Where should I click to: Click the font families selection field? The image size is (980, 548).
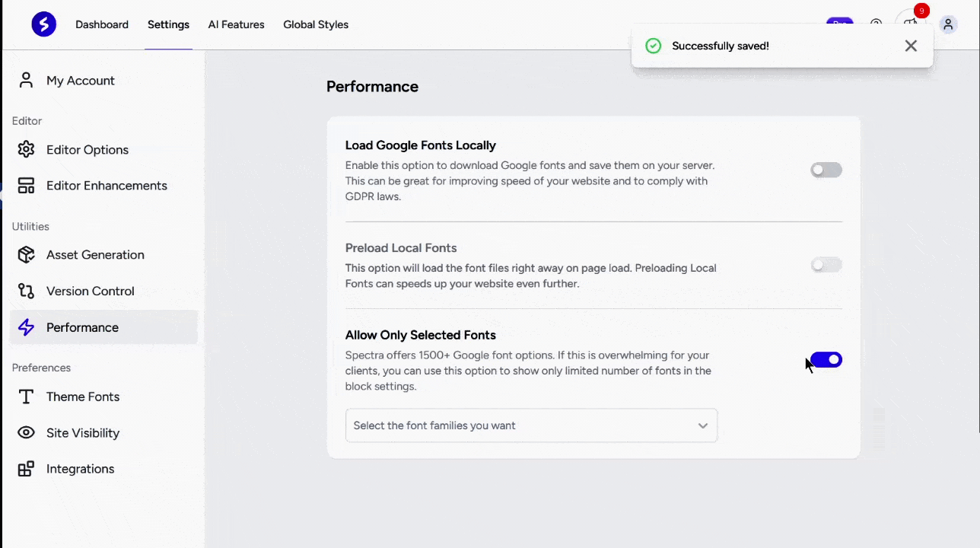pos(517,425)
